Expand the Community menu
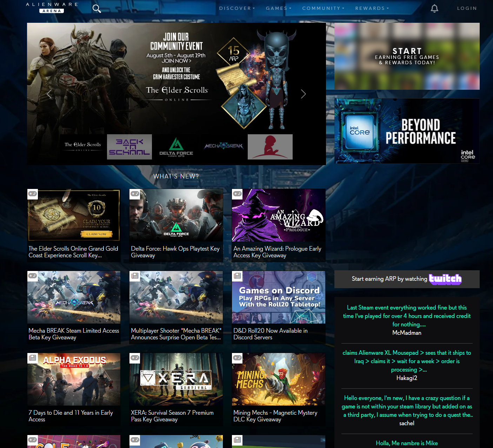The height and width of the screenshot is (448, 493). click(323, 8)
